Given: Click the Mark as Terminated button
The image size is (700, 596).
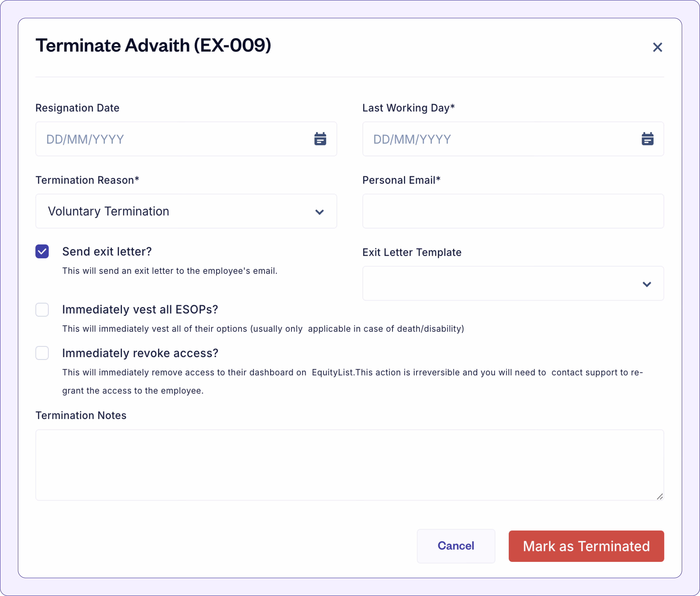Looking at the screenshot, I should [586, 546].
